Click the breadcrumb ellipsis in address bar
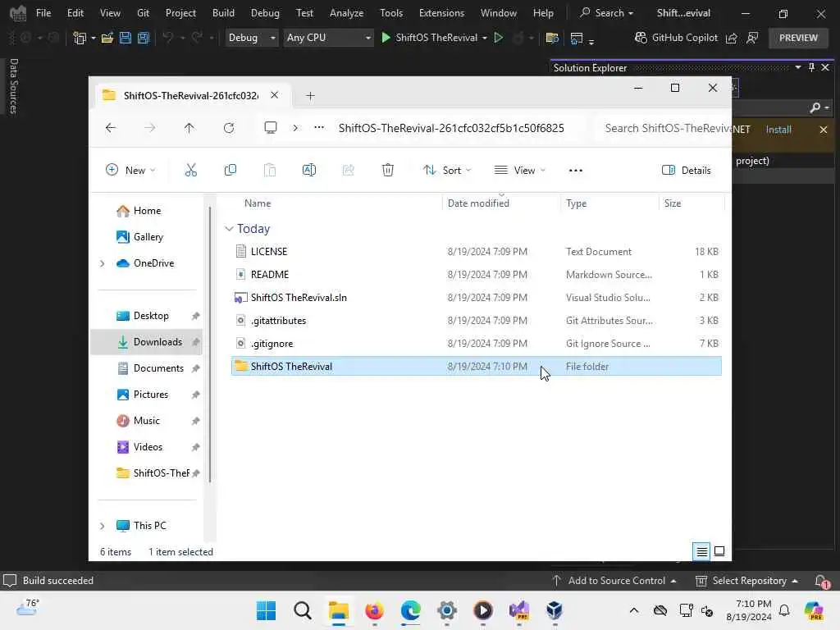This screenshot has width=840, height=630. (x=319, y=128)
